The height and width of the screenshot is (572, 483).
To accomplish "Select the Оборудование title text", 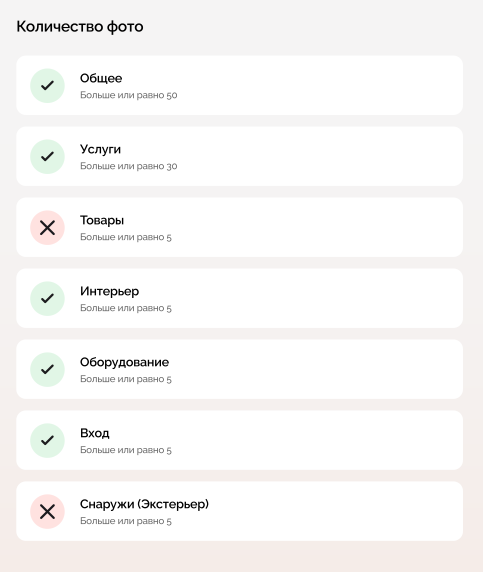I will 124,362.
